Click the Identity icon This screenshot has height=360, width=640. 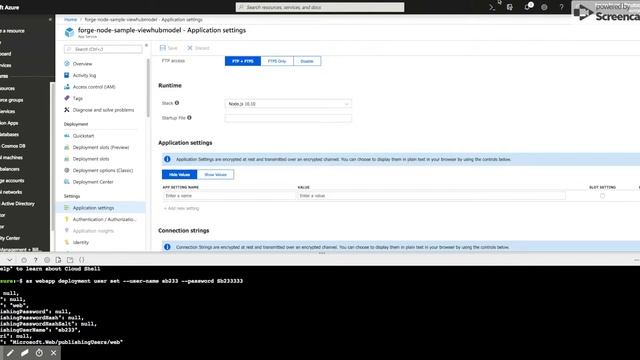tap(67, 242)
